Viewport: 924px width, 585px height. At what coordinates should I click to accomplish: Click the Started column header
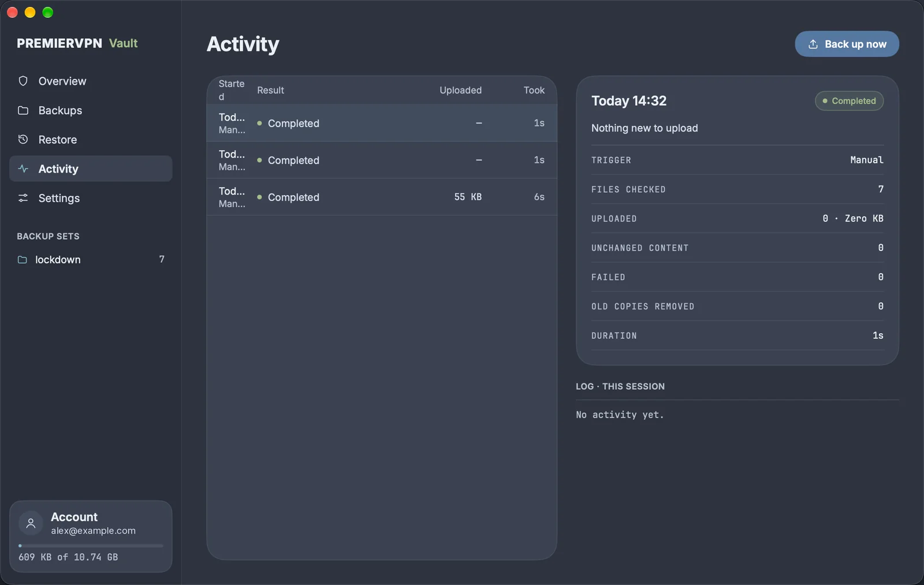pos(232,90)
